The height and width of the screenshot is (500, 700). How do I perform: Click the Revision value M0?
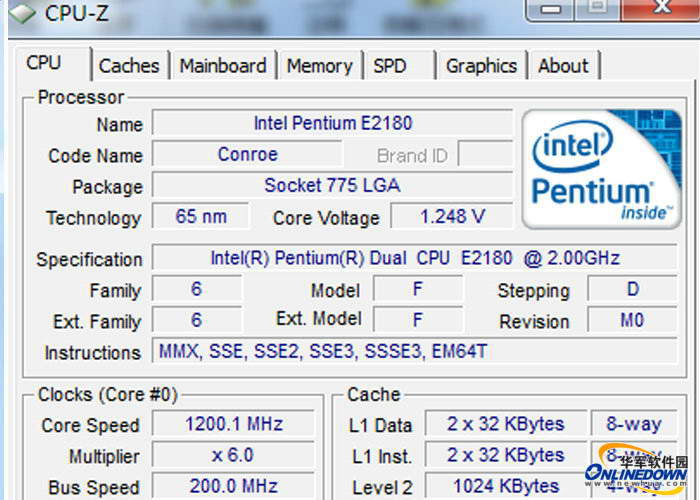(633, 320)
